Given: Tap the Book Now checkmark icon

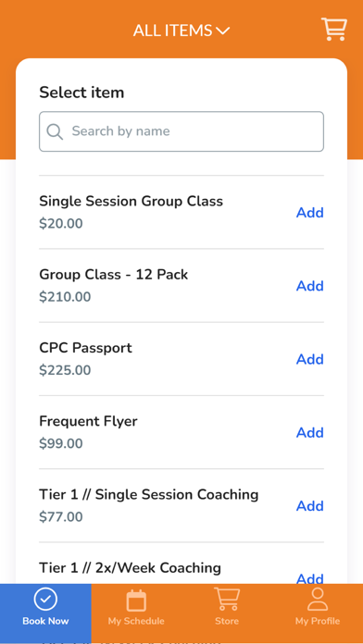Looking at the screenshot, I should 45,600.
